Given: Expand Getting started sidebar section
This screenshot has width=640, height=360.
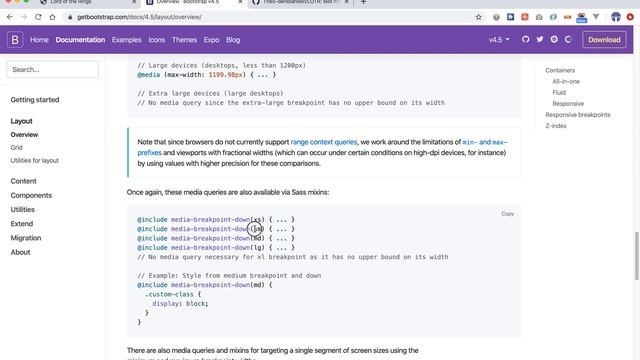Looking at the screenshot, I should (35, 100).
